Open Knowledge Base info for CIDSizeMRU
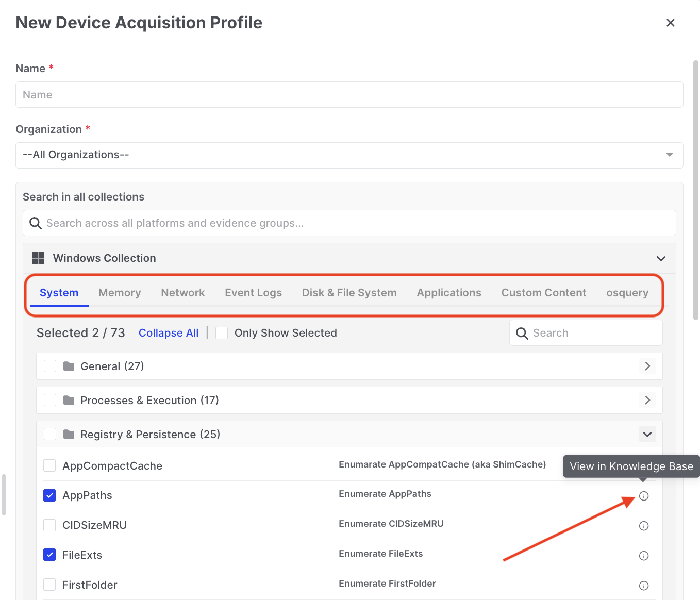 (x=644, y=526)
